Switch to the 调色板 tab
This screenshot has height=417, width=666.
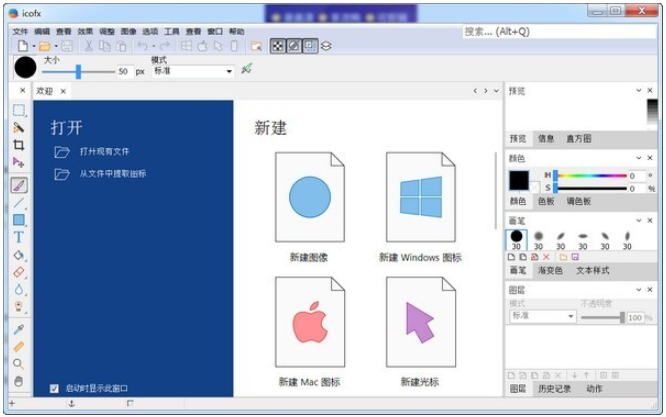click(579, 201)
